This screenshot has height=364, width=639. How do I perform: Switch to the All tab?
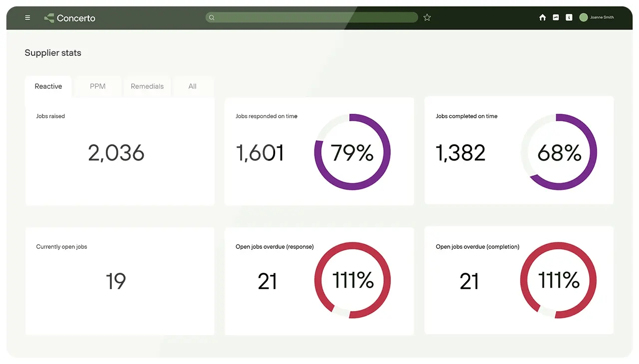pyautogui.click(x=193, y=86)
